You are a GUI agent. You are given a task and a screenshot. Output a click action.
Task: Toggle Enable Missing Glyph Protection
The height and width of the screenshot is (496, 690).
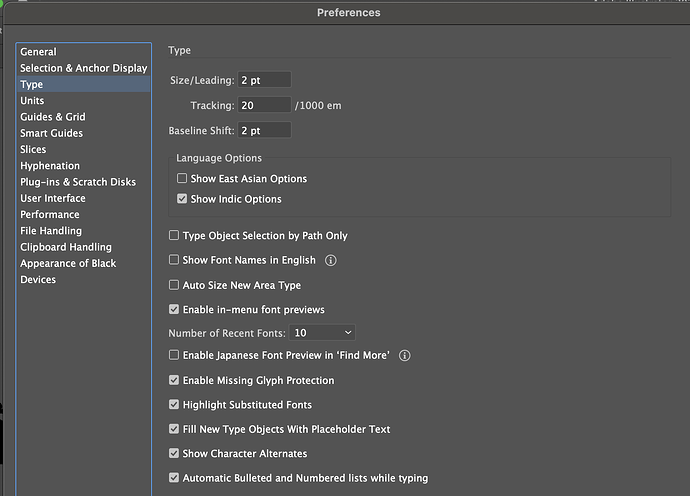coord(174,381)
